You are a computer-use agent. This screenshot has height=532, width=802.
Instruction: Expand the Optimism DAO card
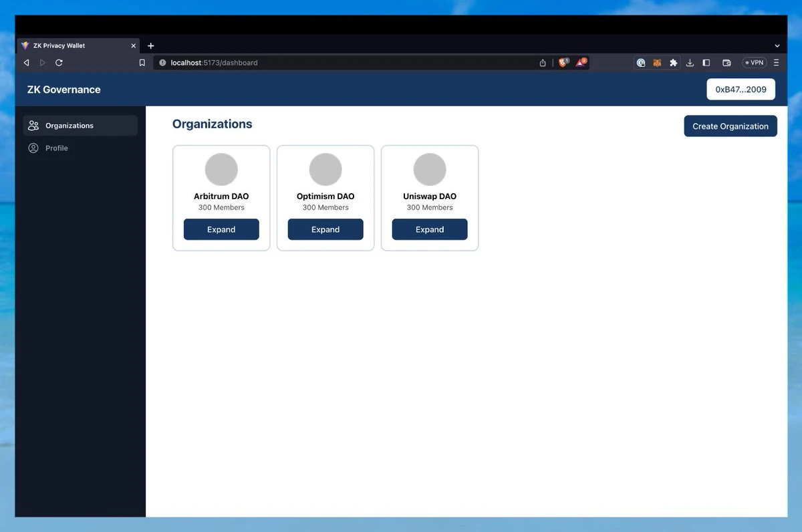(325, 229)
